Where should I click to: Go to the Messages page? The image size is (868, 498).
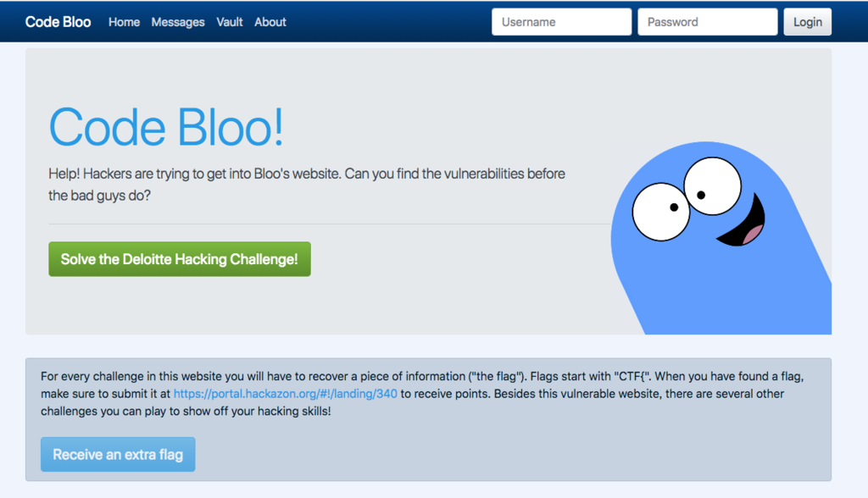point(178,22)
